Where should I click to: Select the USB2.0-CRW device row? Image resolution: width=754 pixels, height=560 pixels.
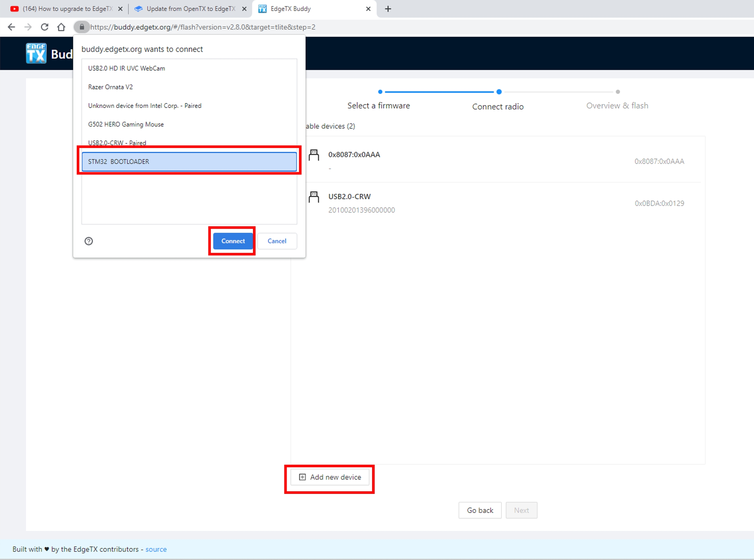click(496, 203)
